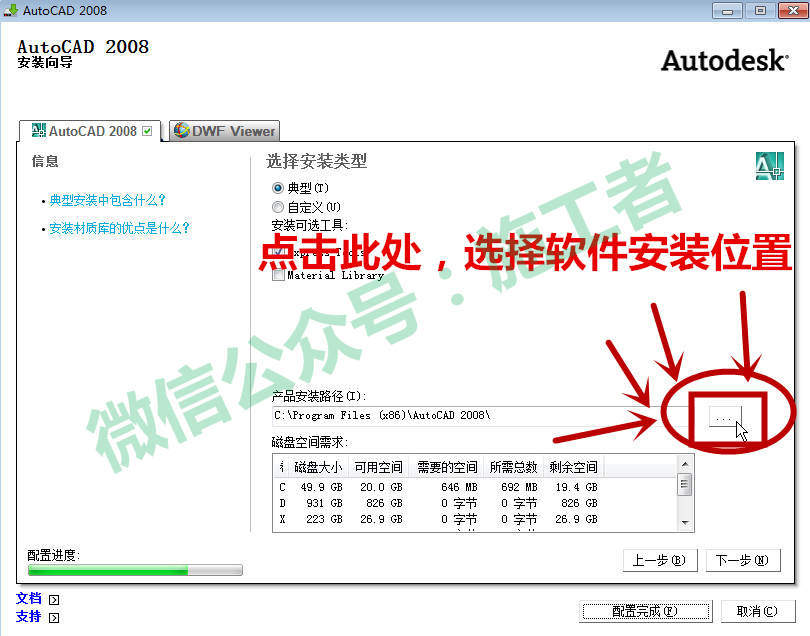The width and height of the screenshot is (810, 636).
Task: Select drive D row in disk table
Action: [475, 503]
